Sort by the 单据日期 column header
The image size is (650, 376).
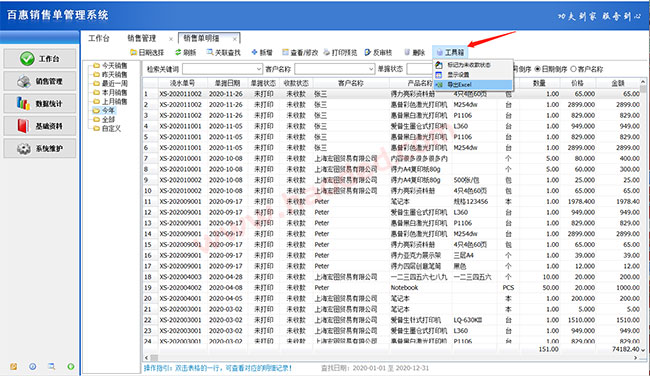click(x=227, y=83)
